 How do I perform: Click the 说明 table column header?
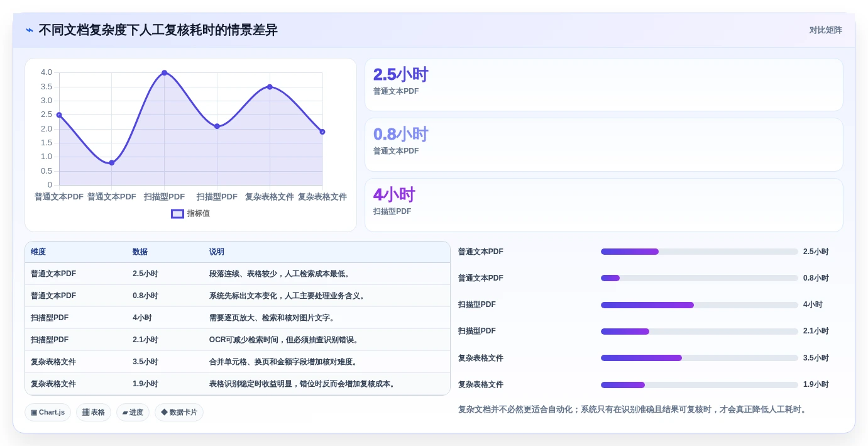217,252
